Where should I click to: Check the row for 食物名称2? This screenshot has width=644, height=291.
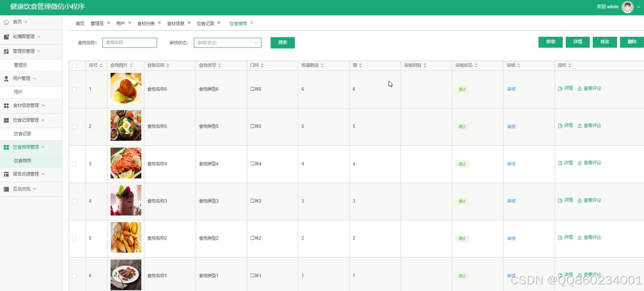tap(74, 238)
